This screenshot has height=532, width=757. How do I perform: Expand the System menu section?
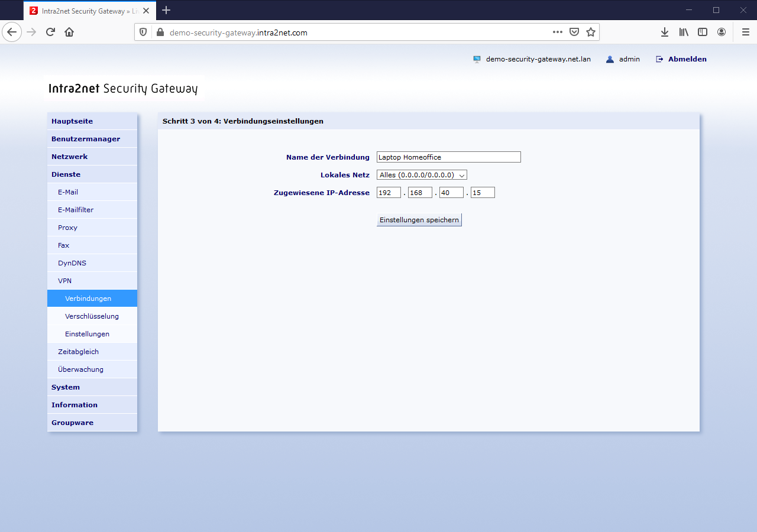tap(92, 387)
